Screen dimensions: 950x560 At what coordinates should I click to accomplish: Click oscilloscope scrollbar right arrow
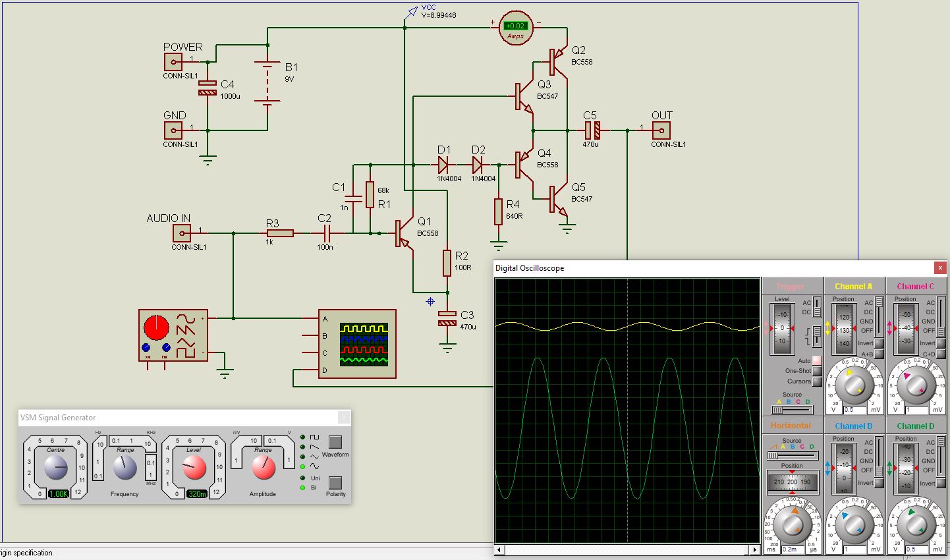755,549
